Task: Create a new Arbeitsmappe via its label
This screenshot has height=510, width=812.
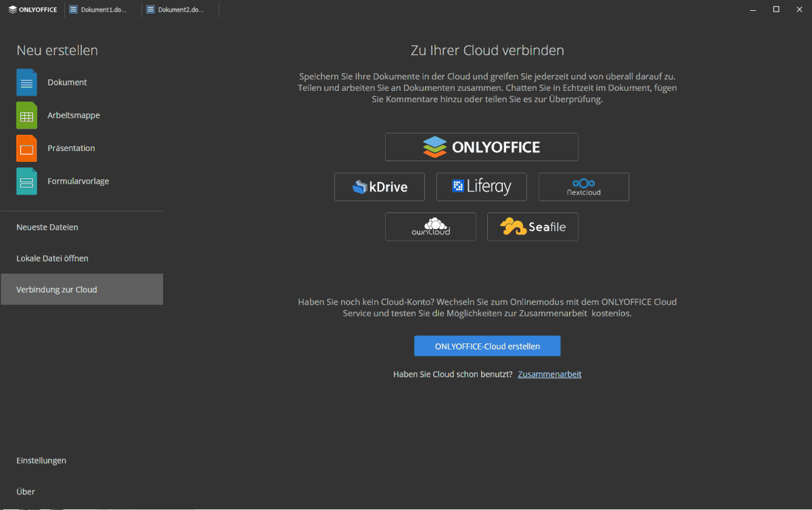Action: coord(74,116)
